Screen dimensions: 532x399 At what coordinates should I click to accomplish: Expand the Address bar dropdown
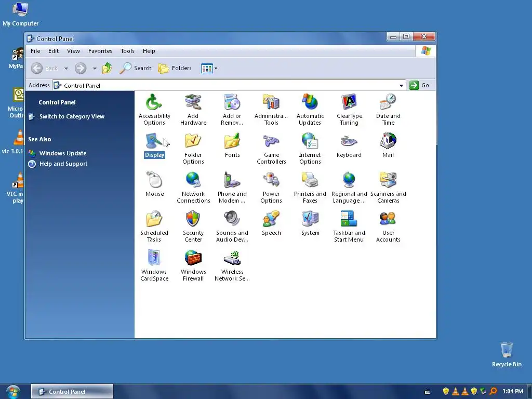coord(401,86)
